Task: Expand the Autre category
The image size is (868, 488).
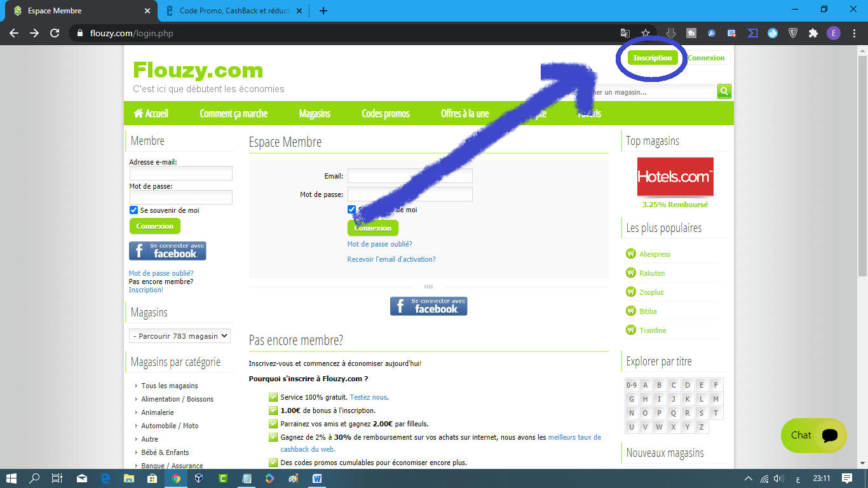Action: (x=150, y=439)
